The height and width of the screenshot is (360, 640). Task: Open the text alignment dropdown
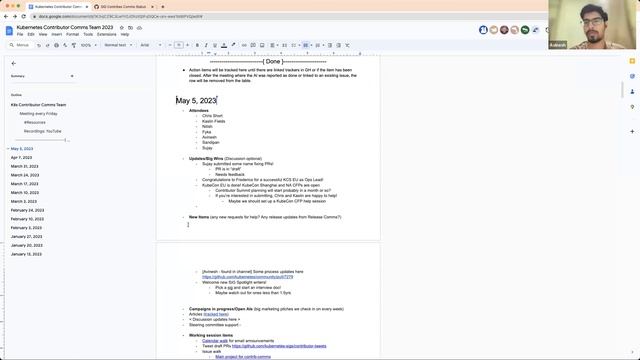coord(274,45)
